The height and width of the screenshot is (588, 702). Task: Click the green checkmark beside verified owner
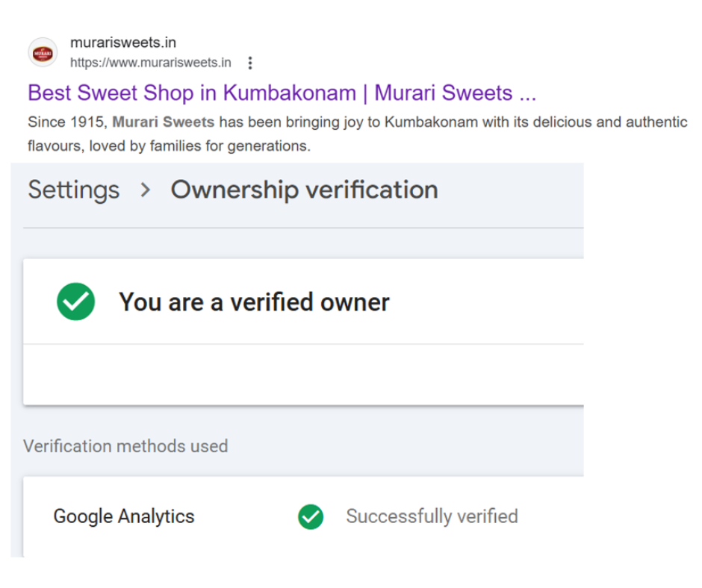75,301
